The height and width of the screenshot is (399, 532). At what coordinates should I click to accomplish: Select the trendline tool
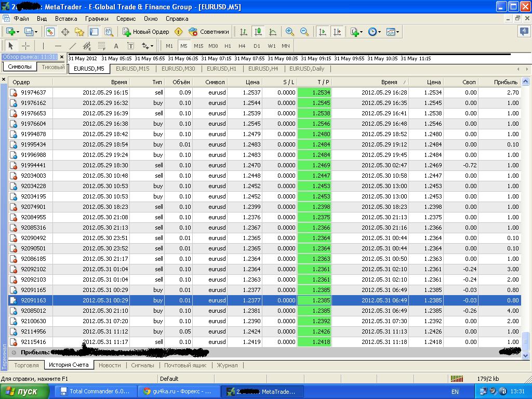pyautogui.click(x=73, y=46)
